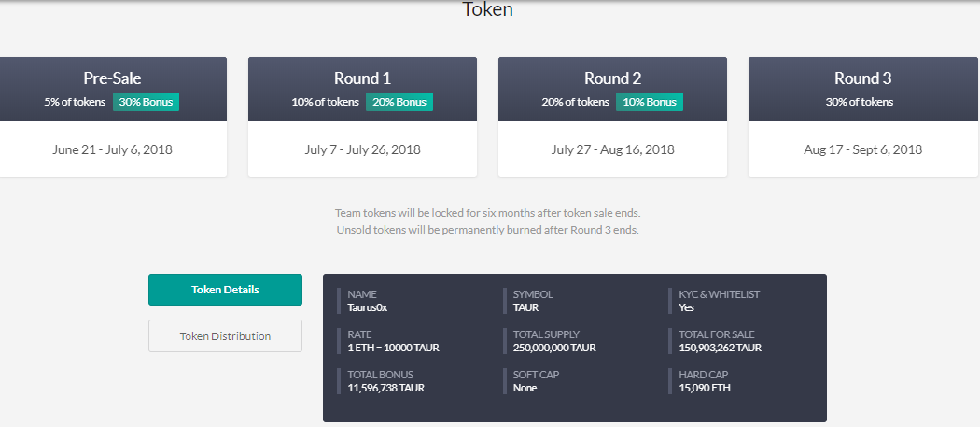Select the Round 3 card header
Screen dimensions: 980x427
pos(862,79)
